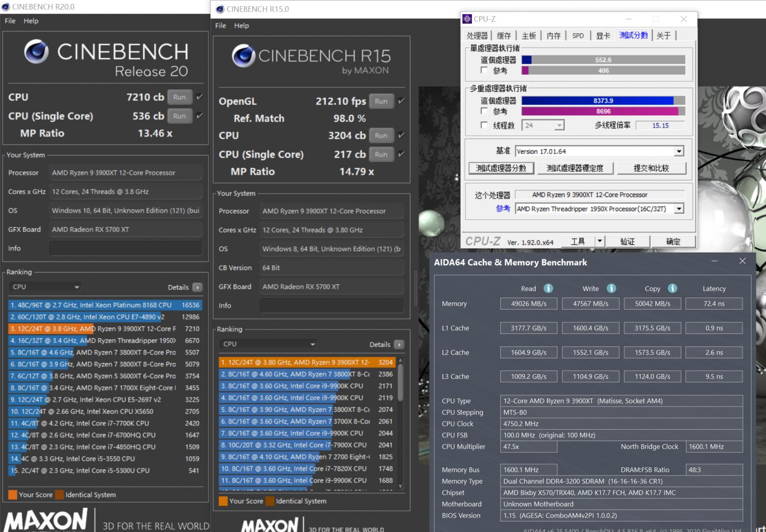Click 提交和比较 button in CPU-Z
The image size is (766, 532).
[x=652, y=168]
